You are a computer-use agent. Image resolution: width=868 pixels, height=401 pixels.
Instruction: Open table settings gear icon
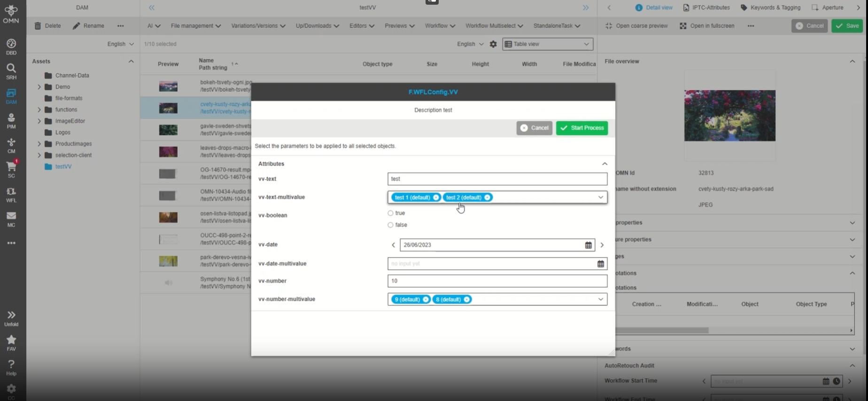point(493,44)
